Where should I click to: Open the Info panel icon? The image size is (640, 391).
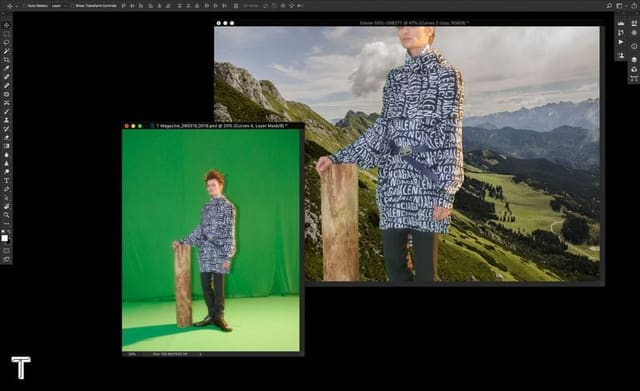coord(634,47)
